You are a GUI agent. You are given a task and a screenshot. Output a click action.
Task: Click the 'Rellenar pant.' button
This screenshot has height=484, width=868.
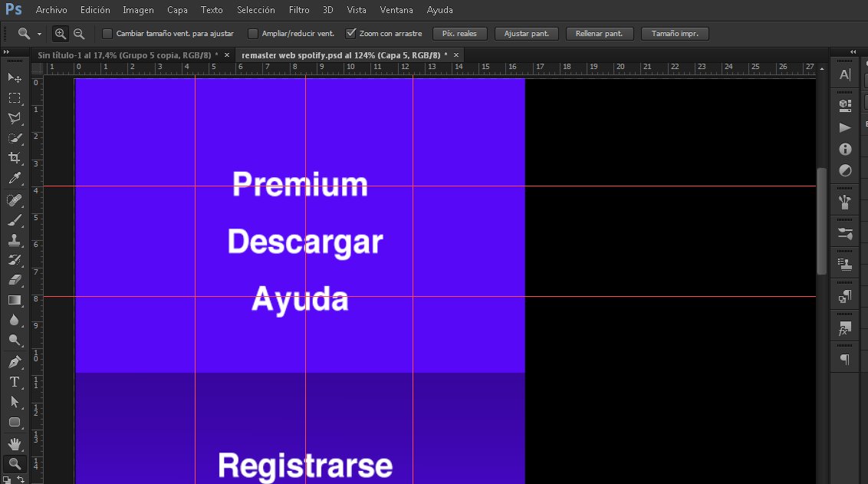[x=599, y=34]
